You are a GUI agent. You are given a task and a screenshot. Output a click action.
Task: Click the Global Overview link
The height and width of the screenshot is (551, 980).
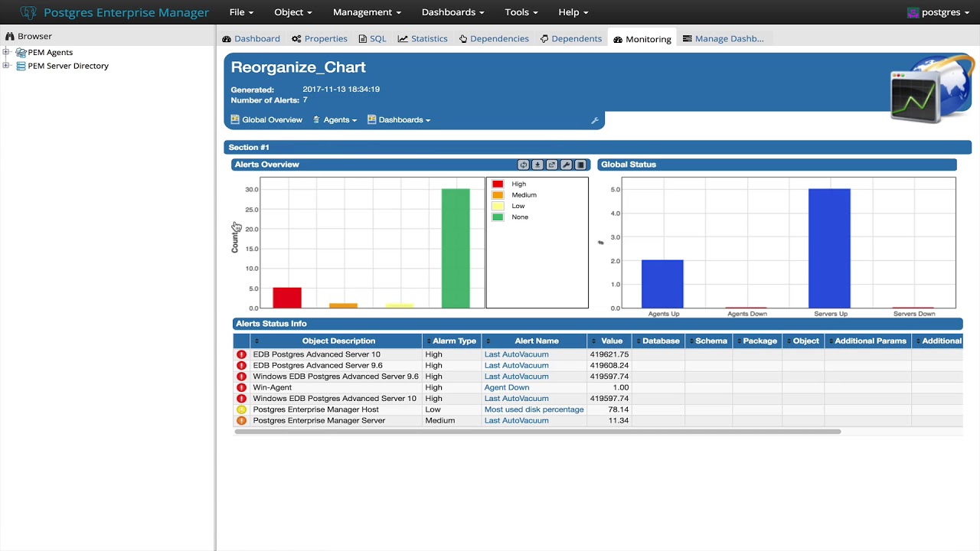[x=272, y=120]
